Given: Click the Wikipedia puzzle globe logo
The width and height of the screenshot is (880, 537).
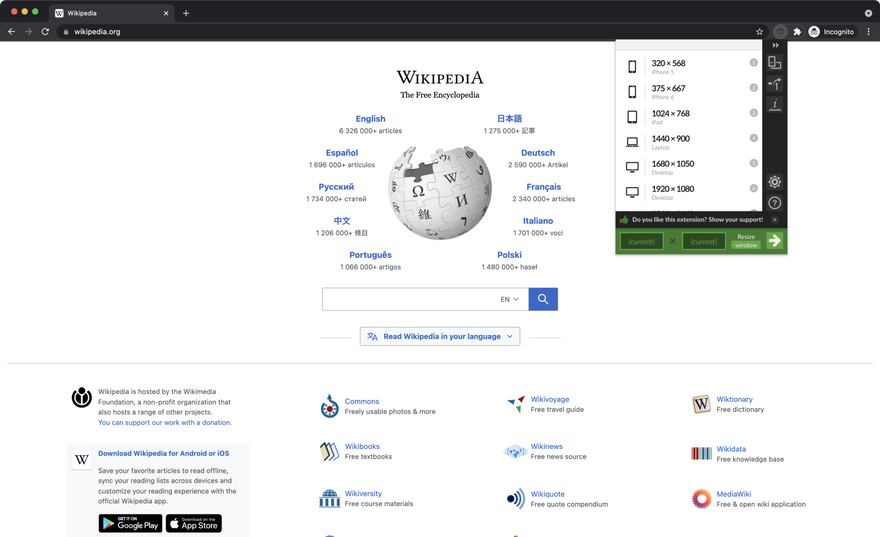Looking at the screenshot, I should [440, 192].
